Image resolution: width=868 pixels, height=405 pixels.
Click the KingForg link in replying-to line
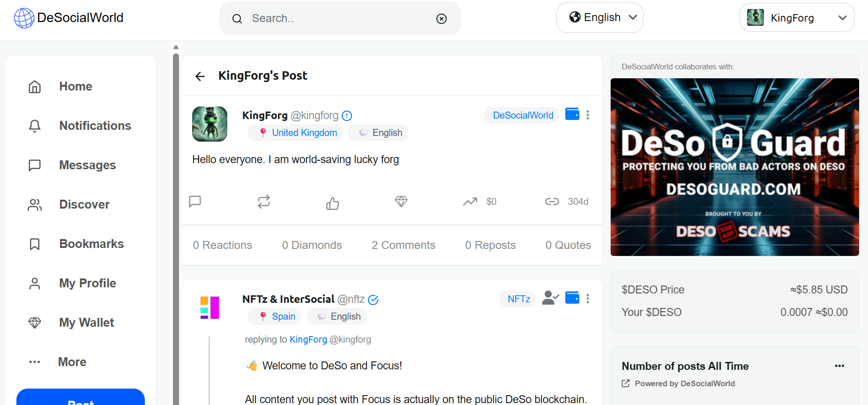tap(308, 339)
